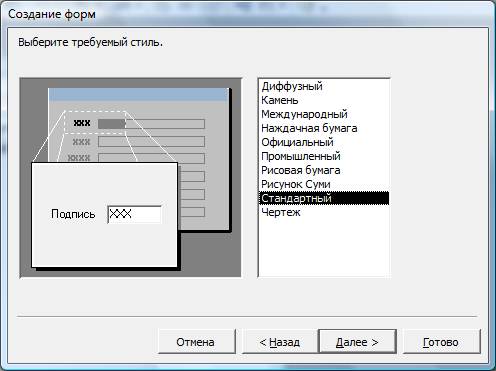This screenshot has width=496, height=371.
Task: Pick the Рисовая бумага style
Action: [x=324, y=170]
